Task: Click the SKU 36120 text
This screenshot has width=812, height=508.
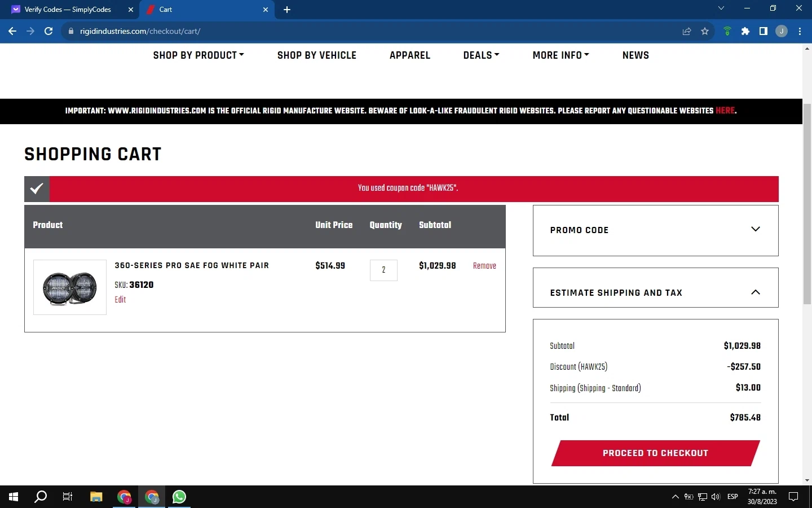Action: [x=134, y=285]
